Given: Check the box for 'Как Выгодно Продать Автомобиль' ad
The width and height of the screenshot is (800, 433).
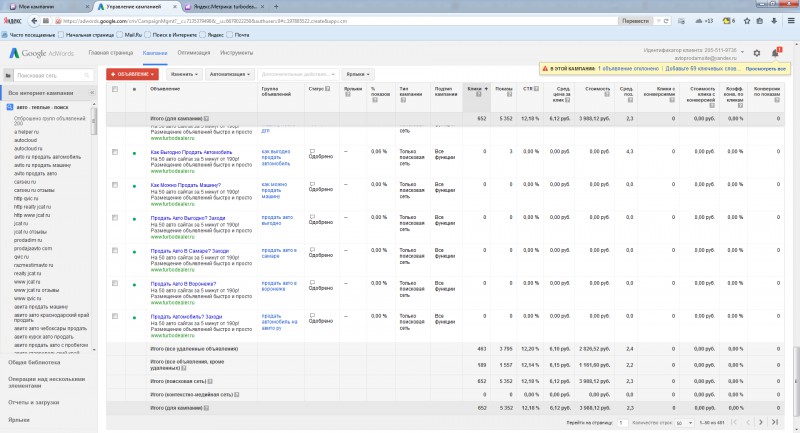Looking at the screenshot, I should coord(114,152).
